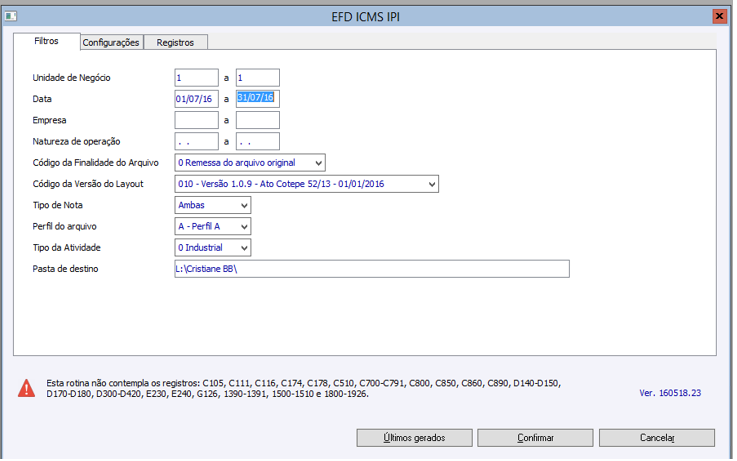Click the Cancelar button
The width and height of the screenshot is (737, 461).
(x=657, y=438)
